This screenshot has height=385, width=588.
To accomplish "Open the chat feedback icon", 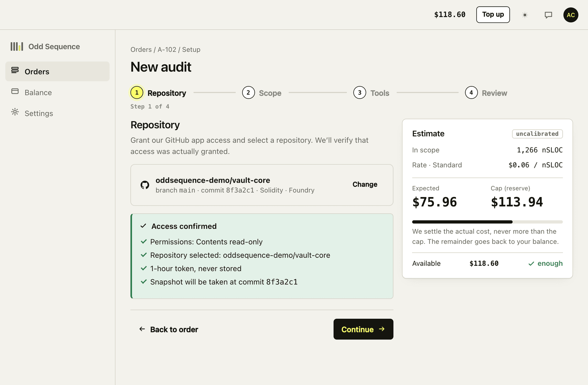I will click(548, 15).
